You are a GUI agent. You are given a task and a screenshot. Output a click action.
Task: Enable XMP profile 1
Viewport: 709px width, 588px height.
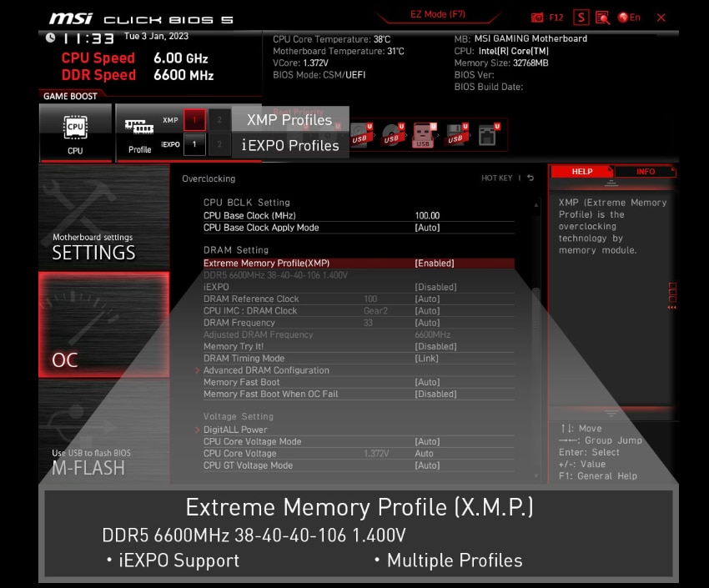pos(194,120)
